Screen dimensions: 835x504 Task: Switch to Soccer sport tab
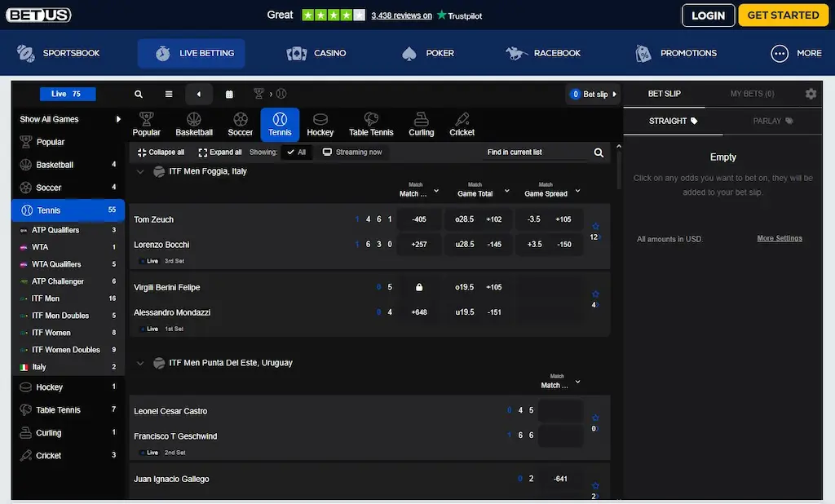241,125
